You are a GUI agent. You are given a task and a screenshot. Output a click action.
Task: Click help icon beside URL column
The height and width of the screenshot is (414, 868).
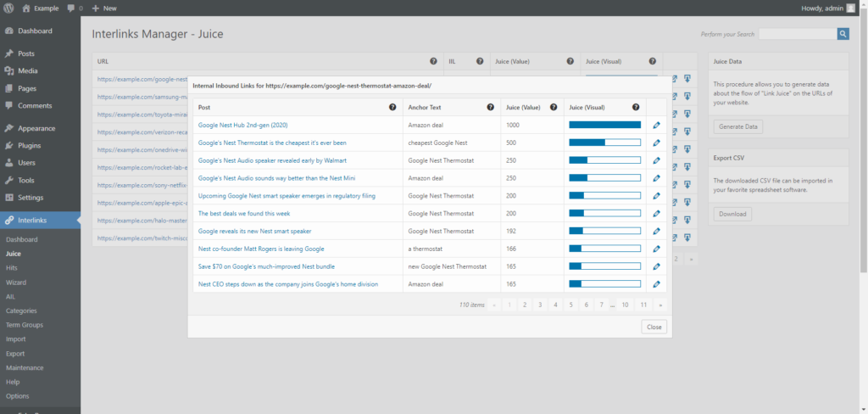[433, 61]
